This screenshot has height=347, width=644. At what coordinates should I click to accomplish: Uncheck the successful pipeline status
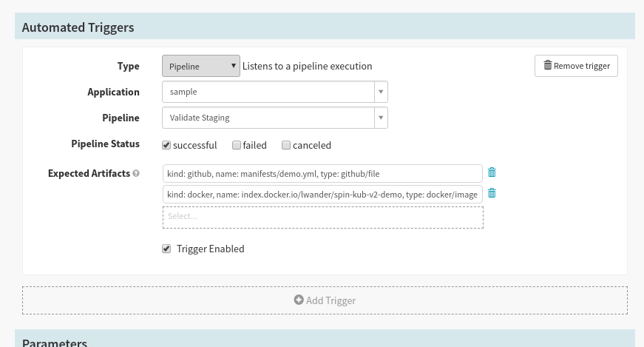[x=166, y=145]
